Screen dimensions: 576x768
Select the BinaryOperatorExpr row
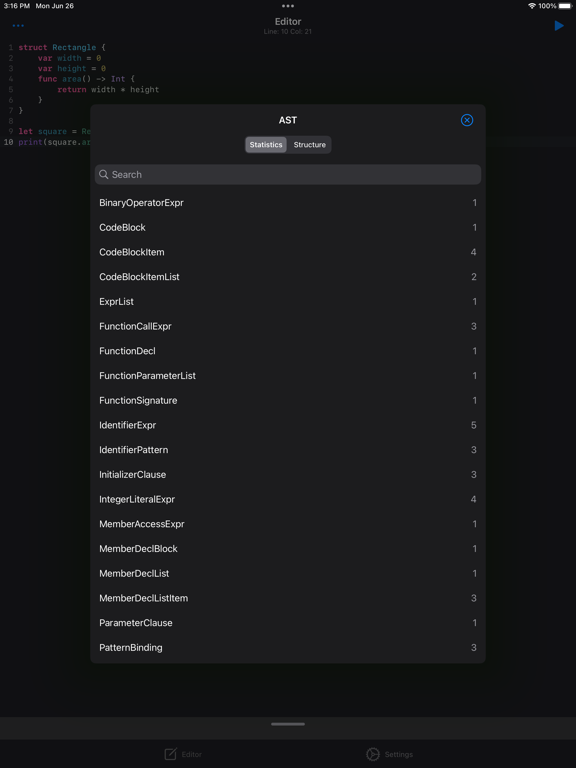(x=288, y=203)
